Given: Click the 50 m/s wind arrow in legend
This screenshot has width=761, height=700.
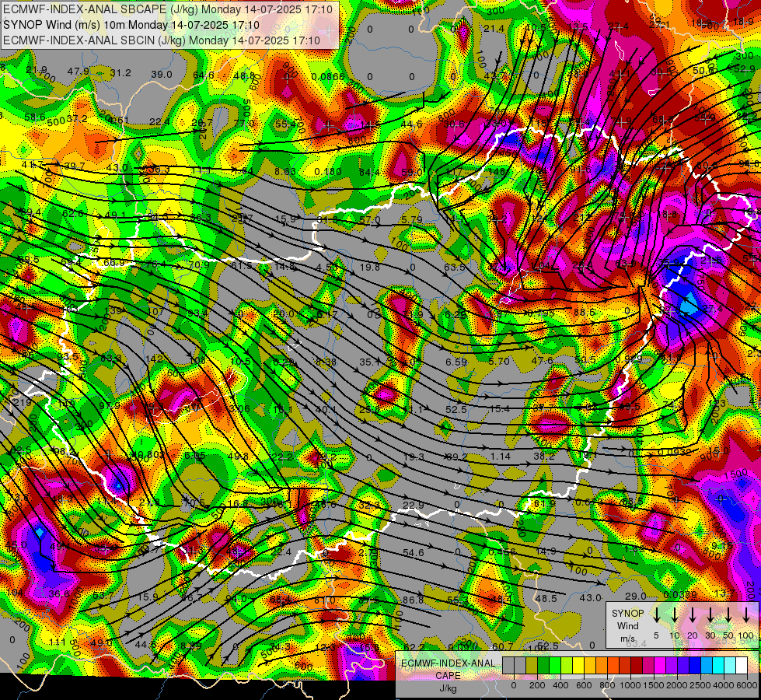Looking at the screenshot, I should pyautogui.click(x=728, y=614).
